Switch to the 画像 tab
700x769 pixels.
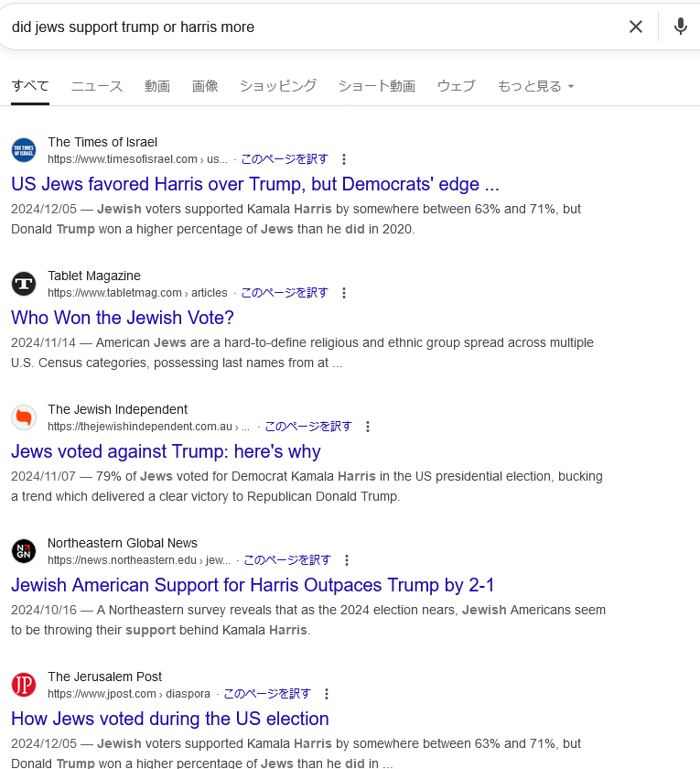tap(204, 86)
